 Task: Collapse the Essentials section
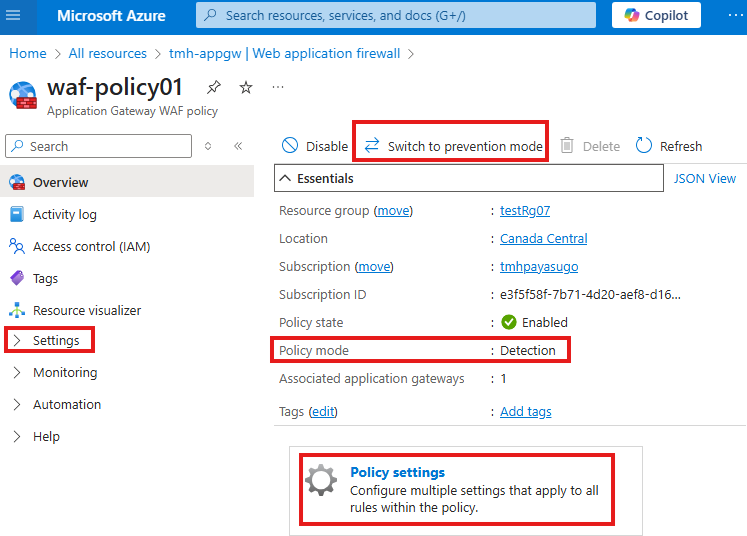(x=469, y=178)
